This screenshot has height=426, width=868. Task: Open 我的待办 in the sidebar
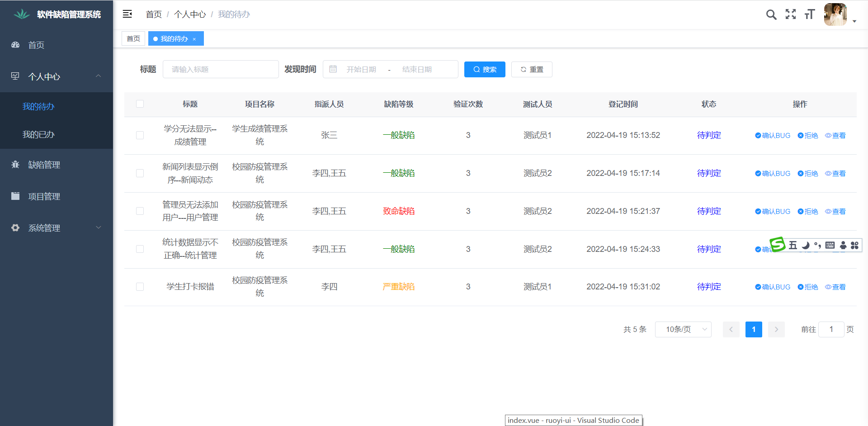click(x=57, y=106)
